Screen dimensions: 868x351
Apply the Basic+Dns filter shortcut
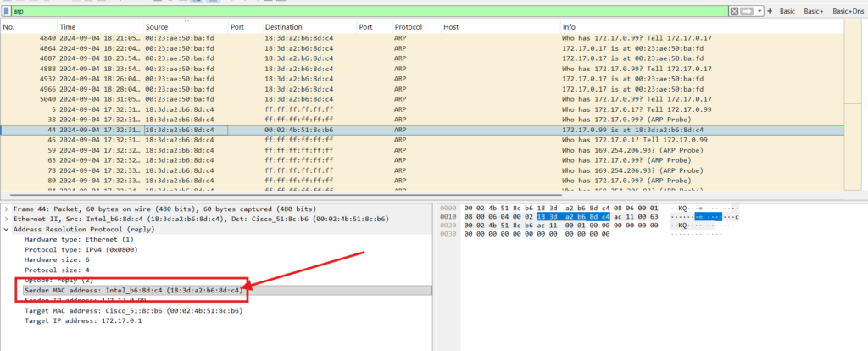coord(849,11)
